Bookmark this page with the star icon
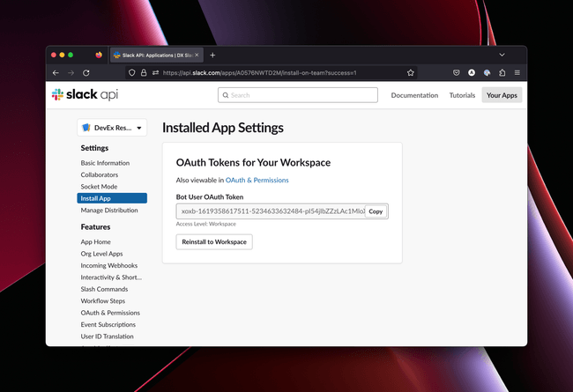Viewport: 573px width, 392px height. (x=411, y=73)
